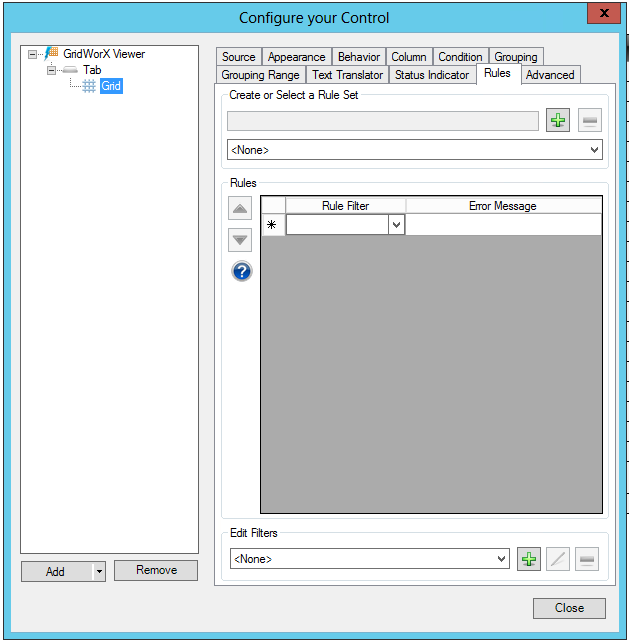The height and width of the screenshot is (642, 629).
Task: Click the Tab node icon in tree
Action: click(70, 70)
